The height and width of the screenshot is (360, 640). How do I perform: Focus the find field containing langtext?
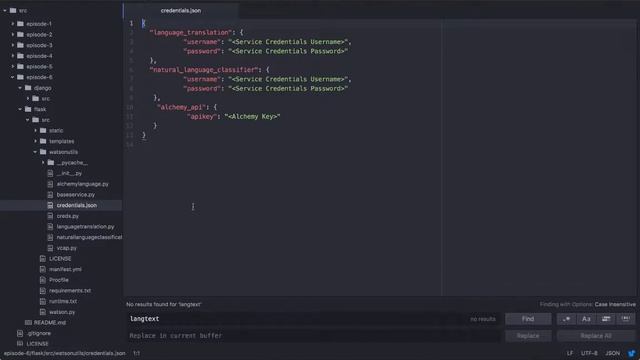pos(313,319)
